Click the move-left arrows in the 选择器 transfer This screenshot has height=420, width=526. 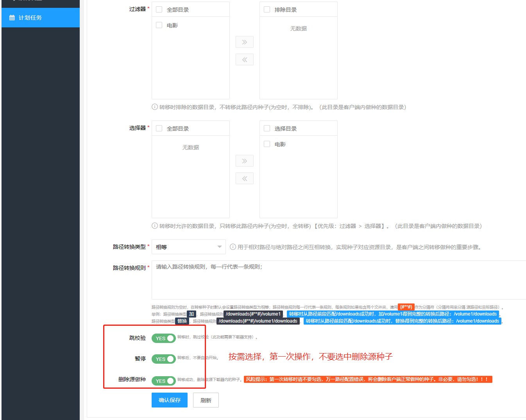[244, 178]
